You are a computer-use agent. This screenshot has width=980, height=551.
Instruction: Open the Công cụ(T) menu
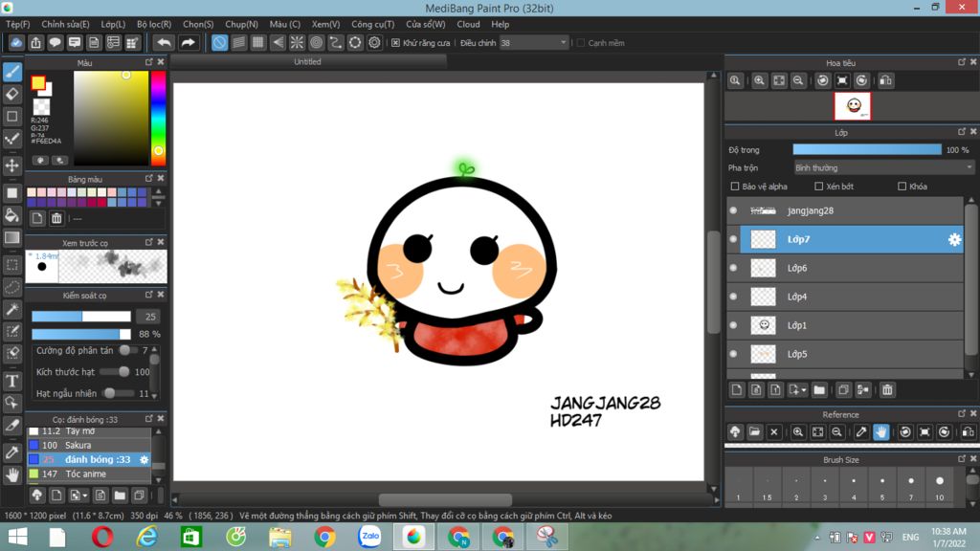coord(372,24)
